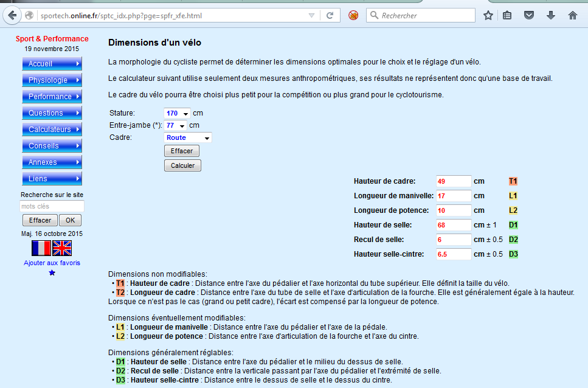Viewport: 588px width, 388px height.
Task: Open the Liens menu
Action: coord(52,179)
